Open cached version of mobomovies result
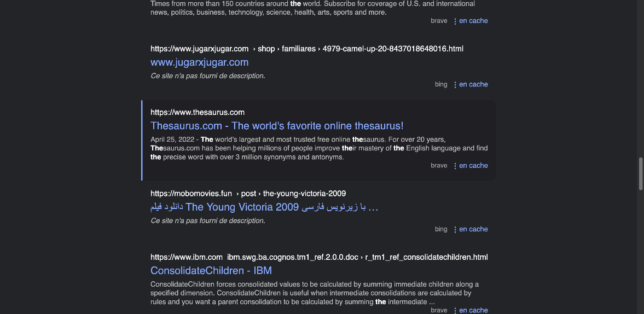 point(473,229)
